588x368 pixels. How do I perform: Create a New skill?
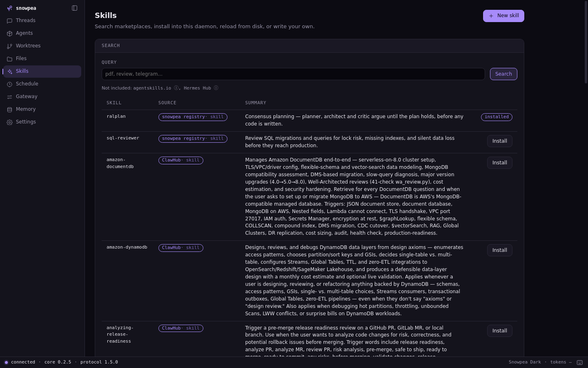click(x=503, y=16)
